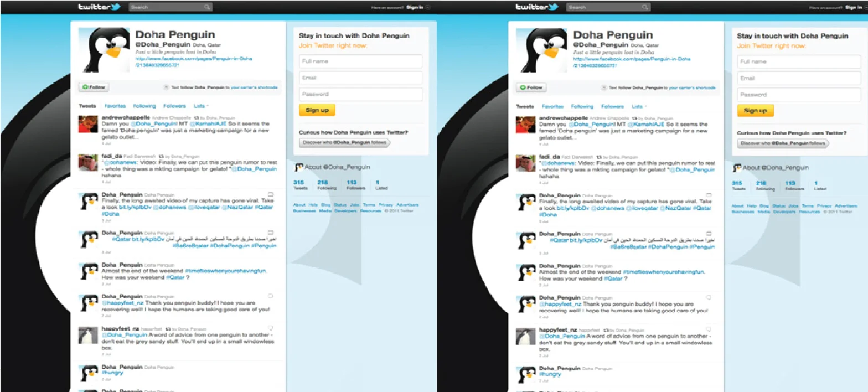Click the yellow Sign up button in left page
Screen dimensions: 868x392
[317, 110]
